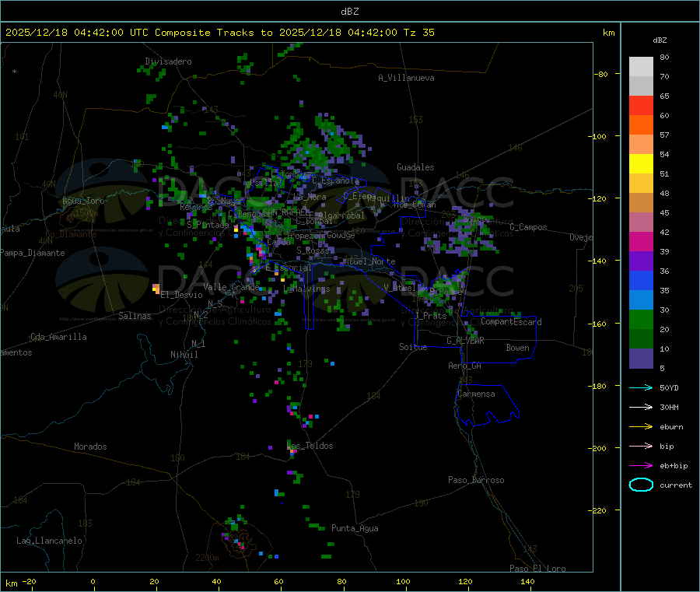The height and width of the screenshot is (592, 700).
Task: Click the pink bip arrow legend icon
Action: pyautogui.click(x=641, y=446)
